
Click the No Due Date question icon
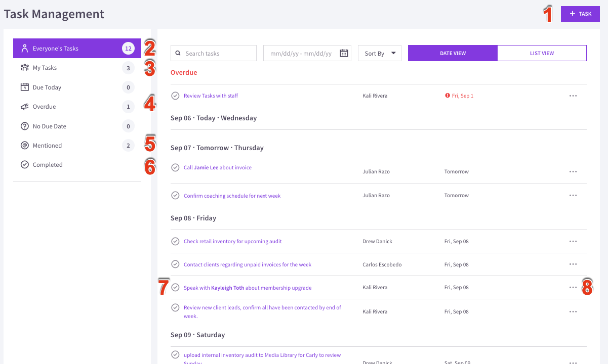24,126
